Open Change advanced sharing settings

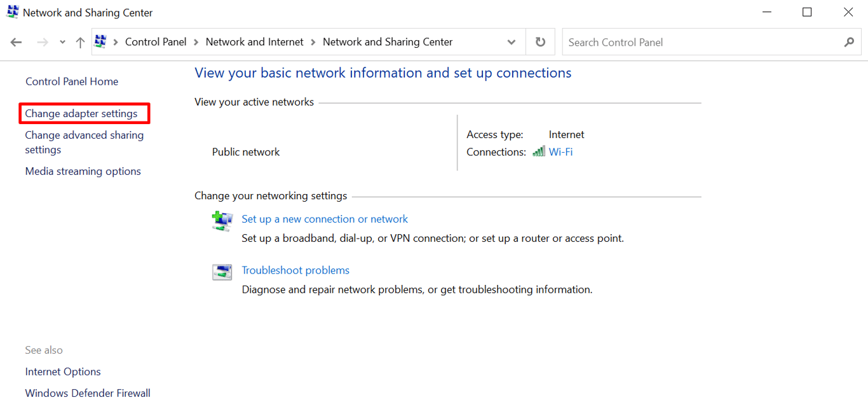84,142
